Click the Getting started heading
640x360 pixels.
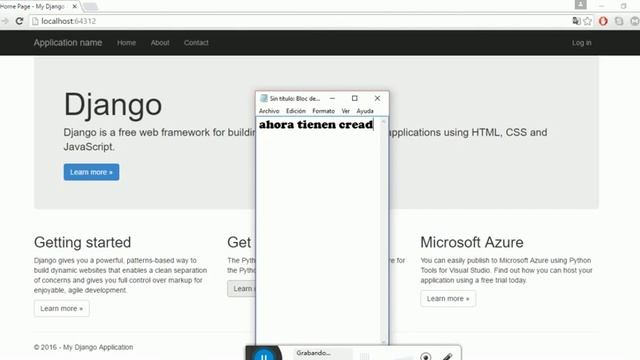82,242
